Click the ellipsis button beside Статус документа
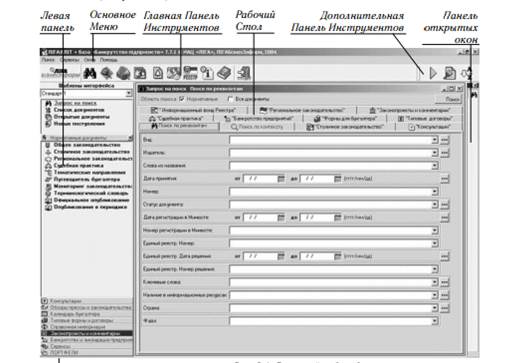 click(x=444, y=205)
